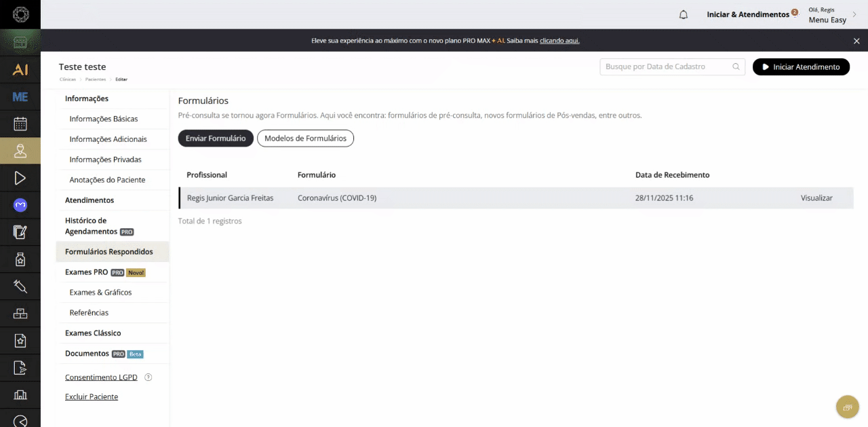Click the ME sidebar icon

[x=20, y=97]
